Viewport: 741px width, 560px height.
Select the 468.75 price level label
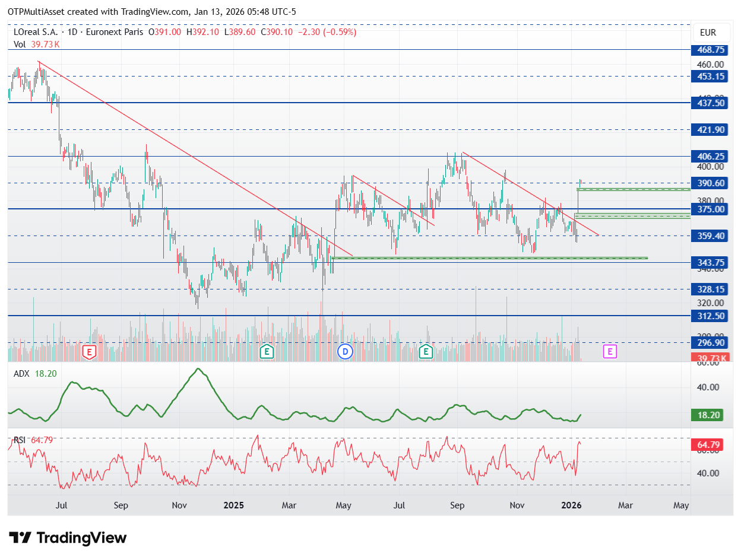click(711, 50)
